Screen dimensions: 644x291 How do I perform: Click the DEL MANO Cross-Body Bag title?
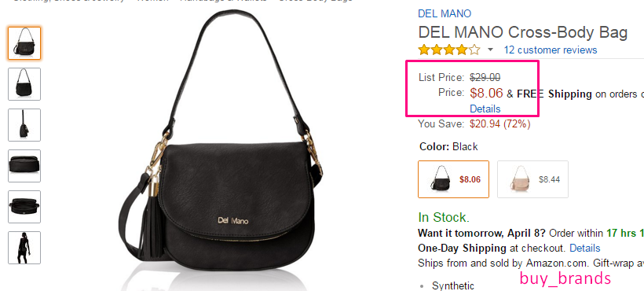click(523, 32)
